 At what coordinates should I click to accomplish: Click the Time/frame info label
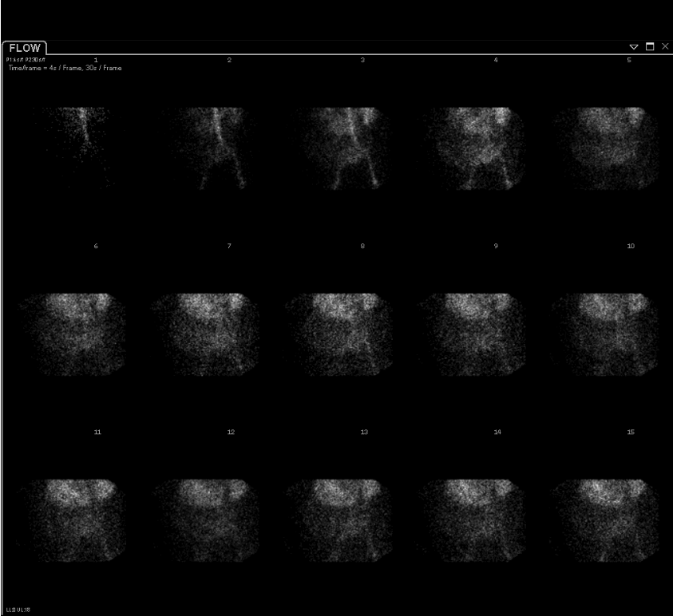(x=65, y=68)
